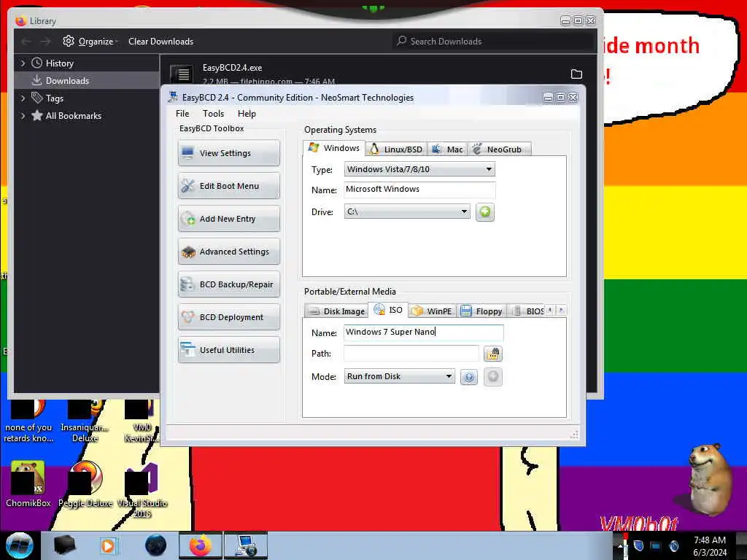Open the Help menu in EasyBCD

click(x=247, y=113)
